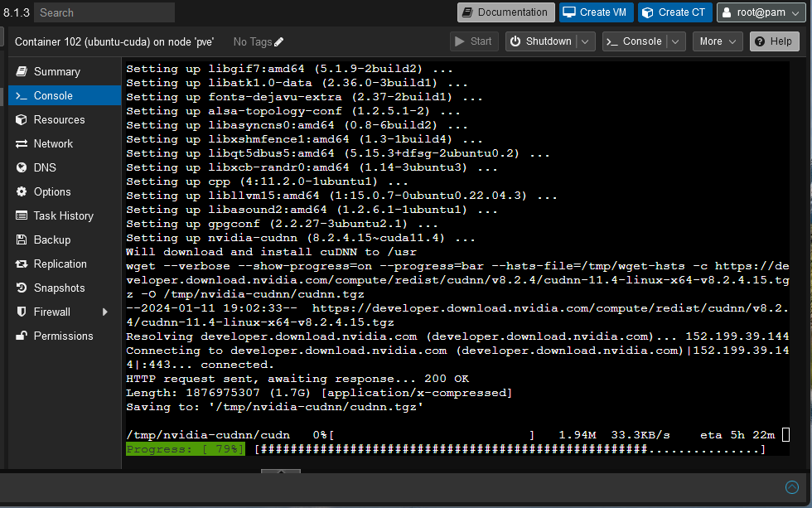Click the Create CT button
This screenshot has height=508, width=812.
(x=674, y=12)
